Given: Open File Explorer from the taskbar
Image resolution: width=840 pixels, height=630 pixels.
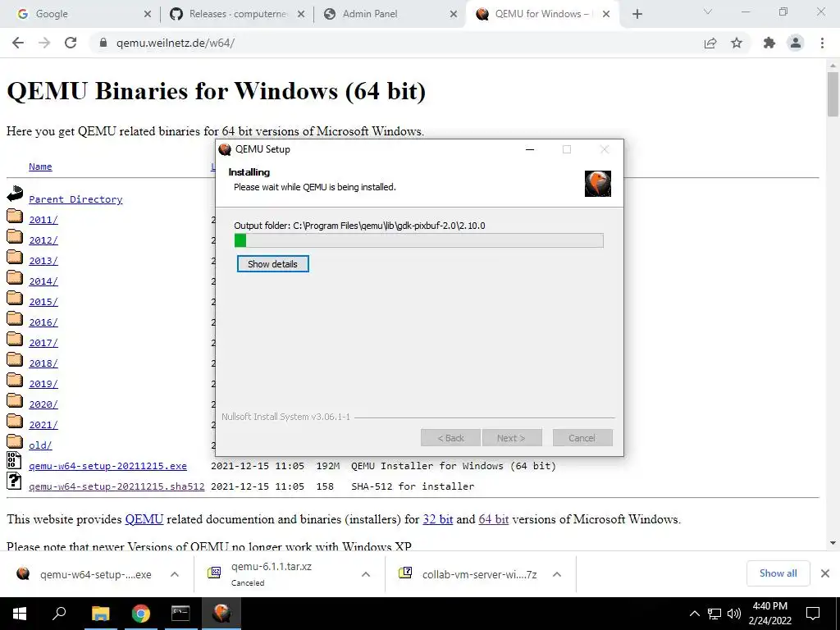Looking at the screenshot, I should click(100, 614).
